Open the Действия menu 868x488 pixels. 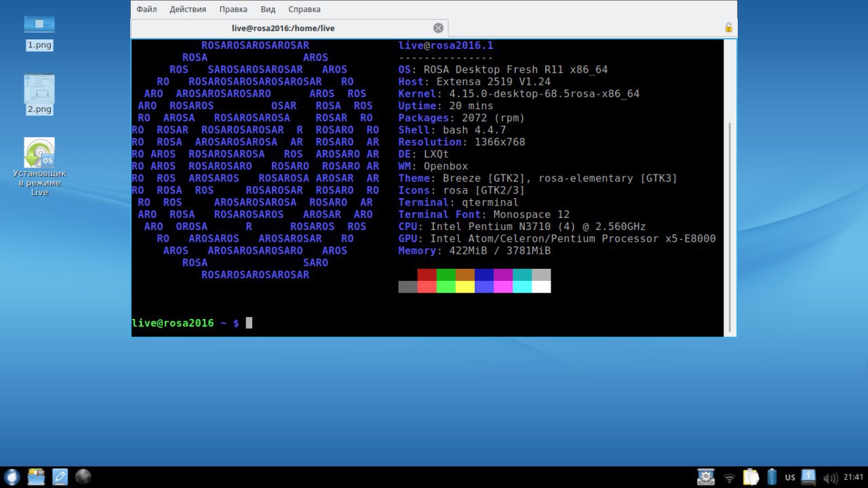click(188, 10)
